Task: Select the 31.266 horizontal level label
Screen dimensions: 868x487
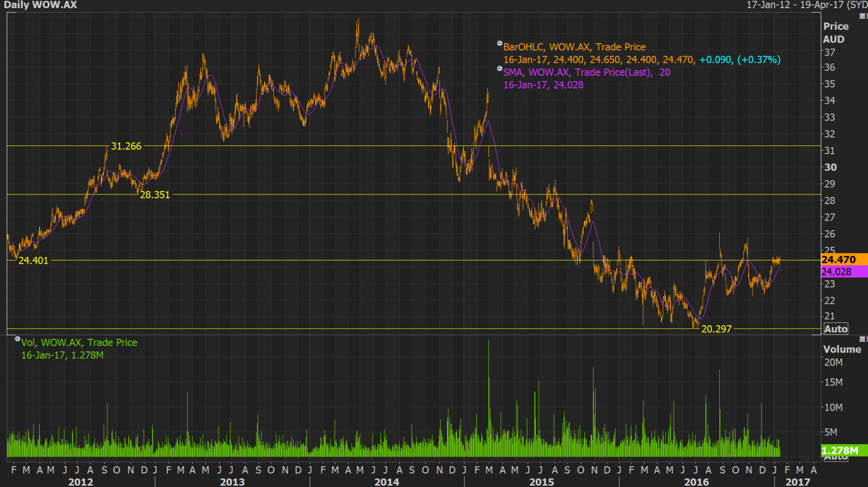Action: pos(126,146)
